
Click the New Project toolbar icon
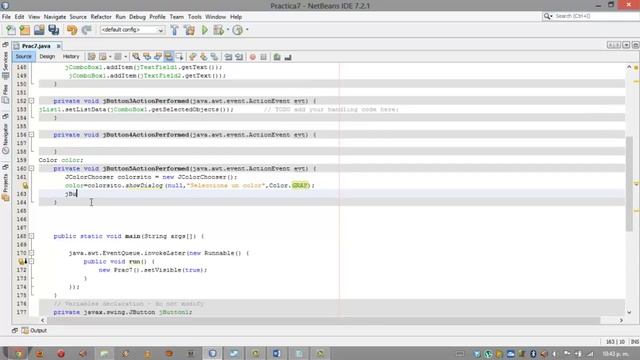click(x=25, y=30)
